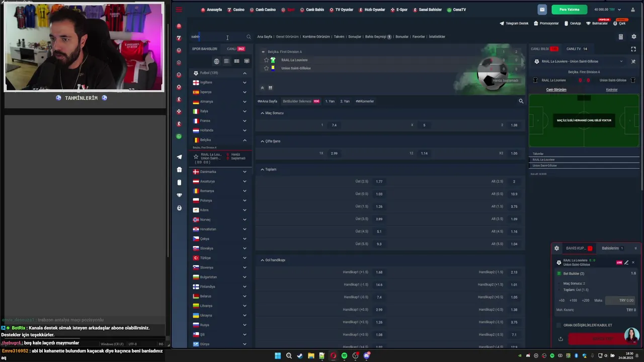Share the bet slip
The width and height of the screenshot is (644, 362).
point(560,339)
